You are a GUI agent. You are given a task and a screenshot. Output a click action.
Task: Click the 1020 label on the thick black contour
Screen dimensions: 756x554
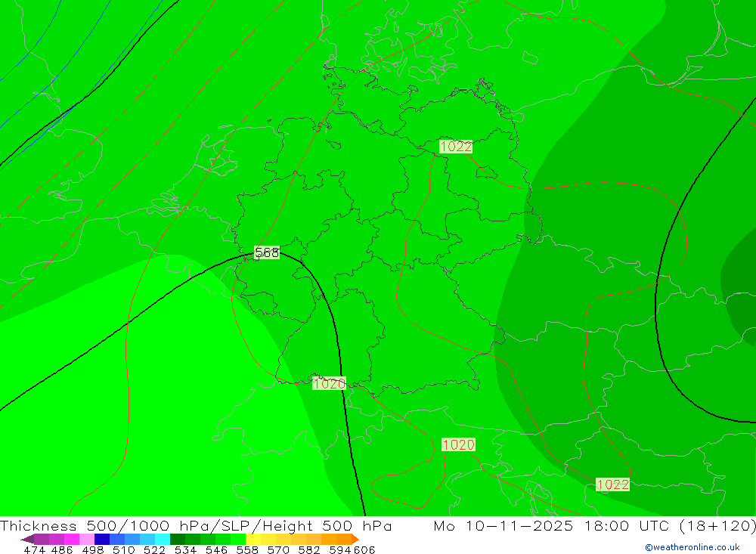pos(329,384)
